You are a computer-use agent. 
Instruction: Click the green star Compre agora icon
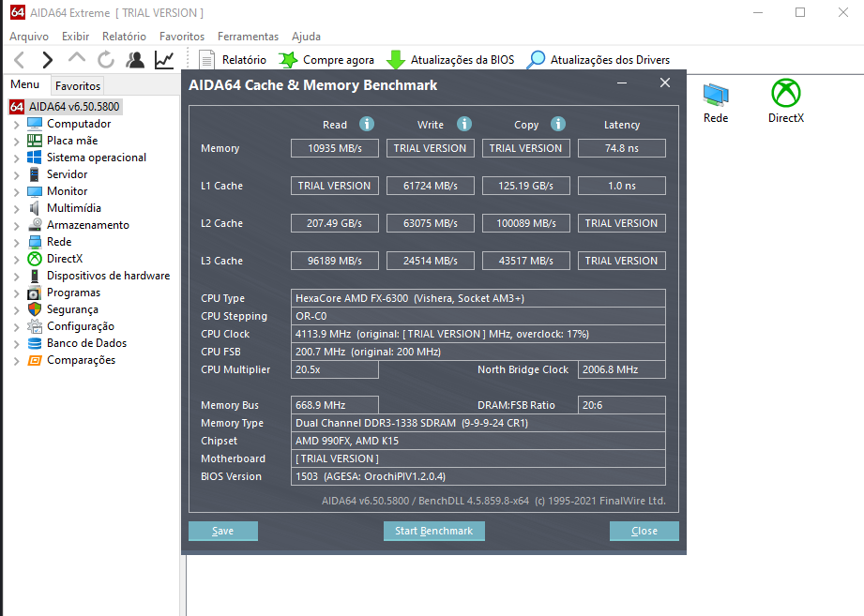288,59
